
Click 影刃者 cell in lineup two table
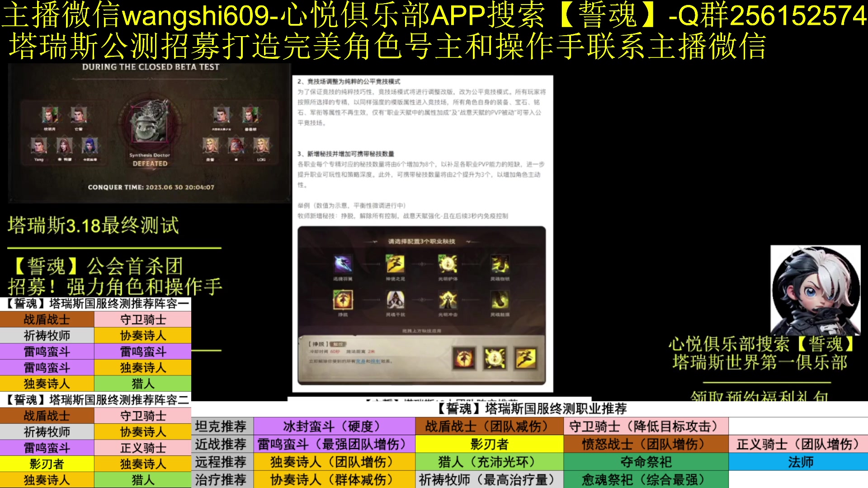[47, 464]
